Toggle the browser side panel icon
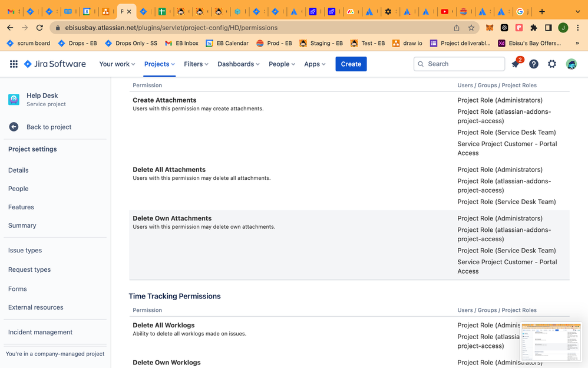The width and height of the screenshot is (588, 368). coord(549,27)
